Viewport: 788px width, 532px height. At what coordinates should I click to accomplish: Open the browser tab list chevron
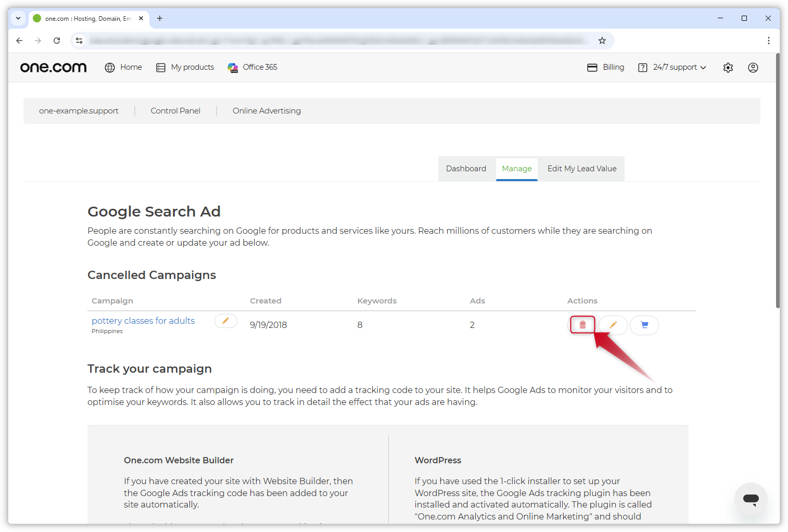18,18
